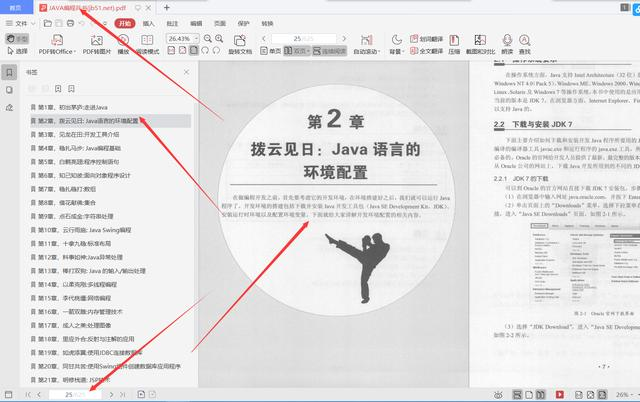Screen dimensions: 640x402
Task: Click the toolbar page number field
Action: click(304, 39)
